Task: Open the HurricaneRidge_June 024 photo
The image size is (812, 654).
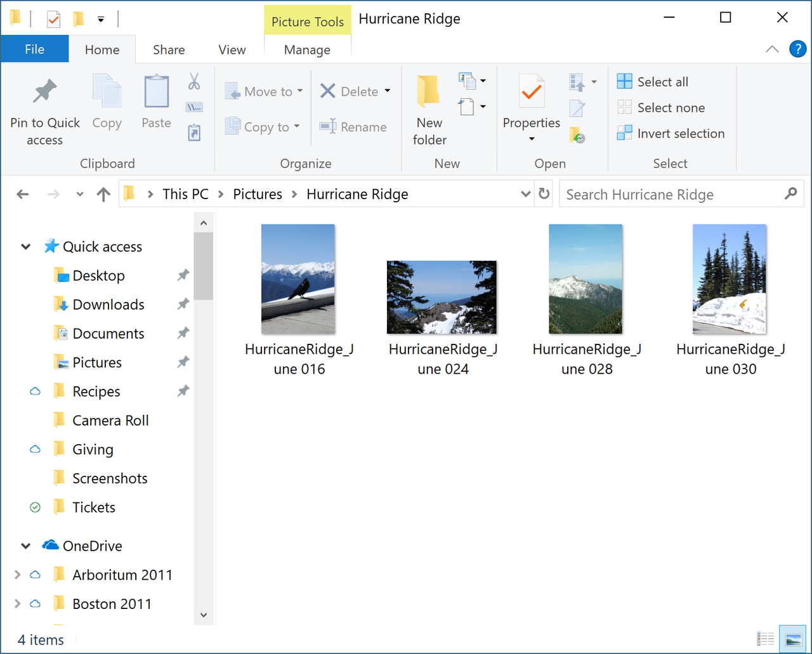Action: pyautogui.click(x=442, y=297)
